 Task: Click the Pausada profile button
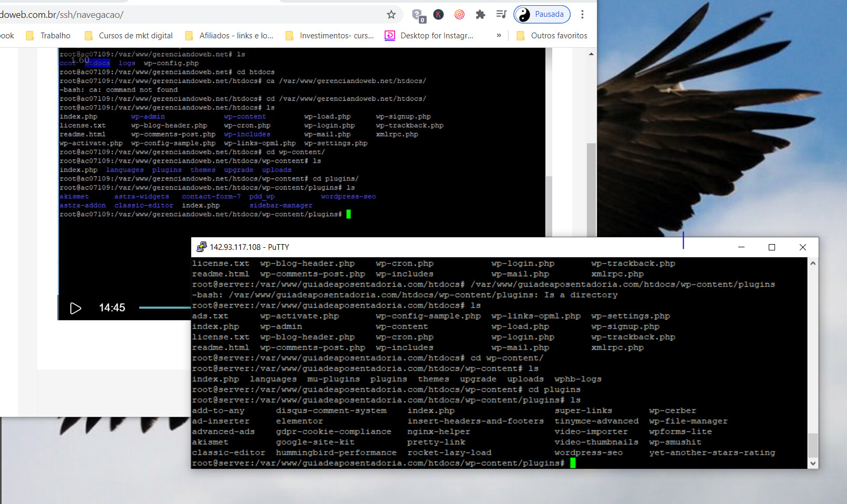(x=542, y=15)
